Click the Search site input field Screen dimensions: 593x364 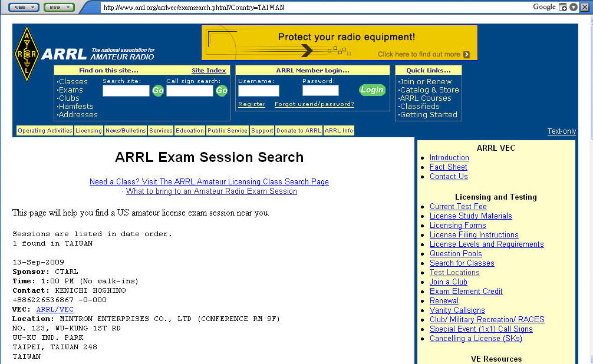coord(126,91)
